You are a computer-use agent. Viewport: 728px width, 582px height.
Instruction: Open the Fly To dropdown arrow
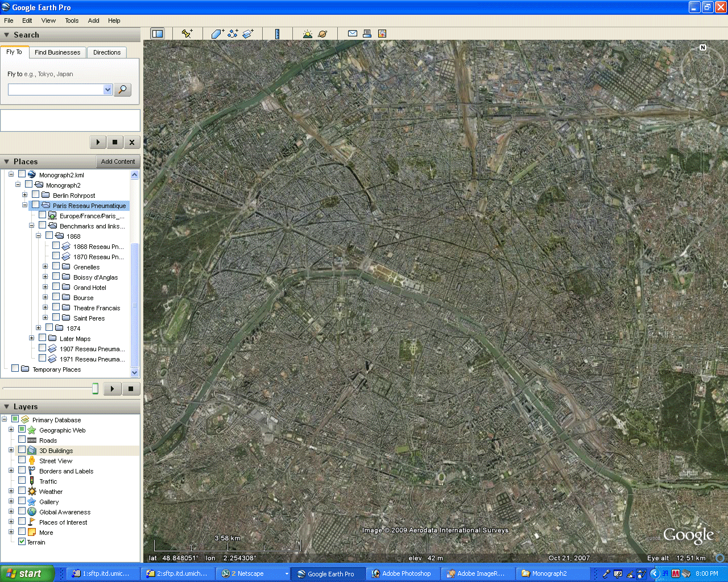pos(107,89)
